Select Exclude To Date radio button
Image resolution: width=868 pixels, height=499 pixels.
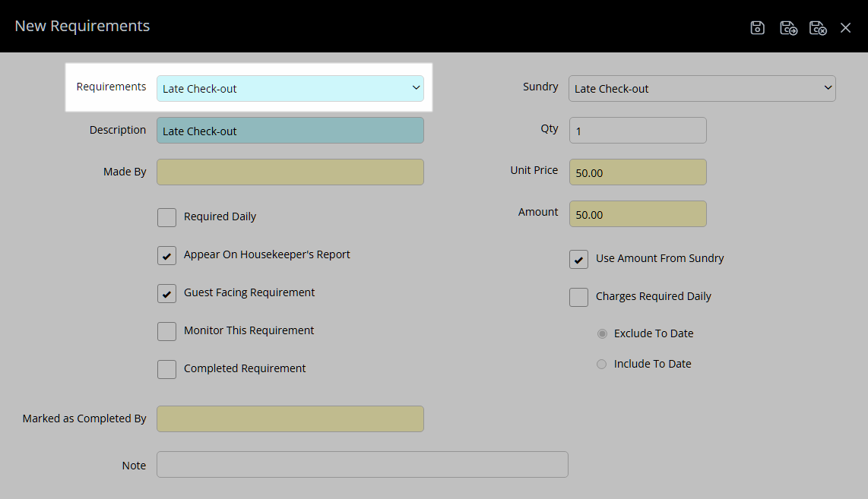(602, 333)
